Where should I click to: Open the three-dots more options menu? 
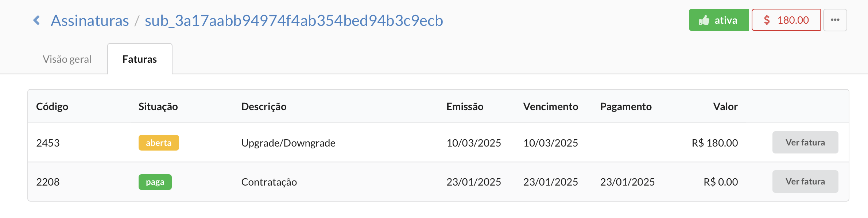(835, 20)
